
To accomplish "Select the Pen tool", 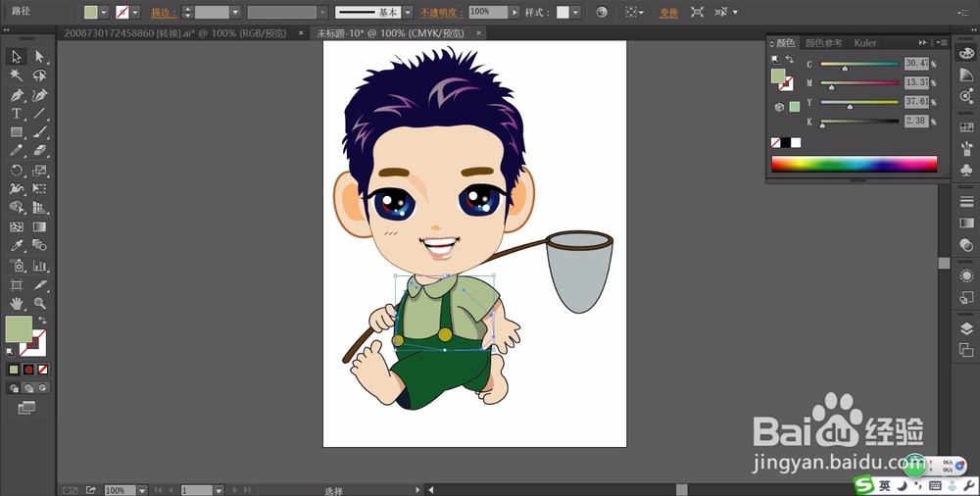I will [17, 95].
